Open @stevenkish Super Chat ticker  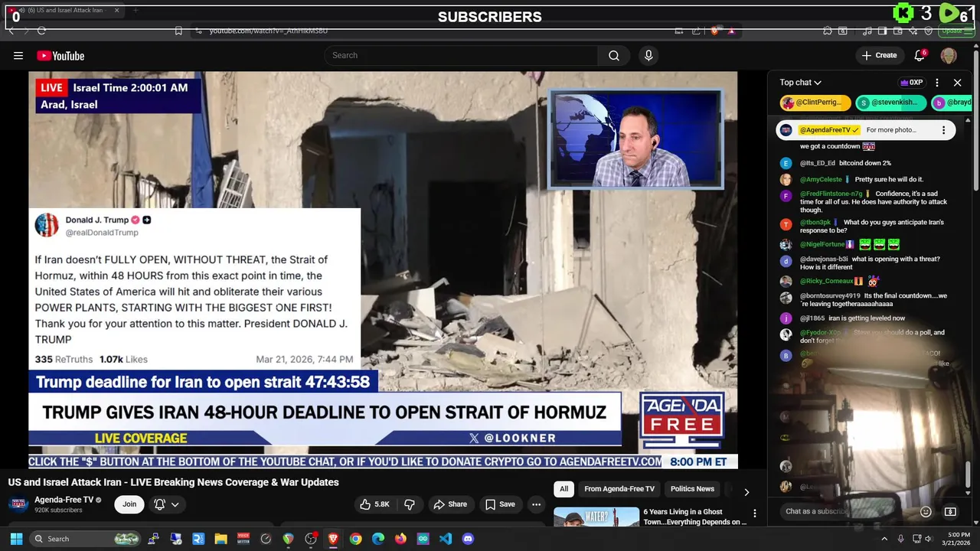pos(891,103)
